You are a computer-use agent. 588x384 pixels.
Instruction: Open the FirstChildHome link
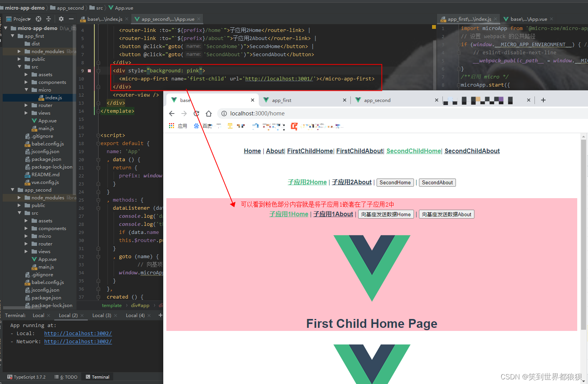tap(310, 151)
